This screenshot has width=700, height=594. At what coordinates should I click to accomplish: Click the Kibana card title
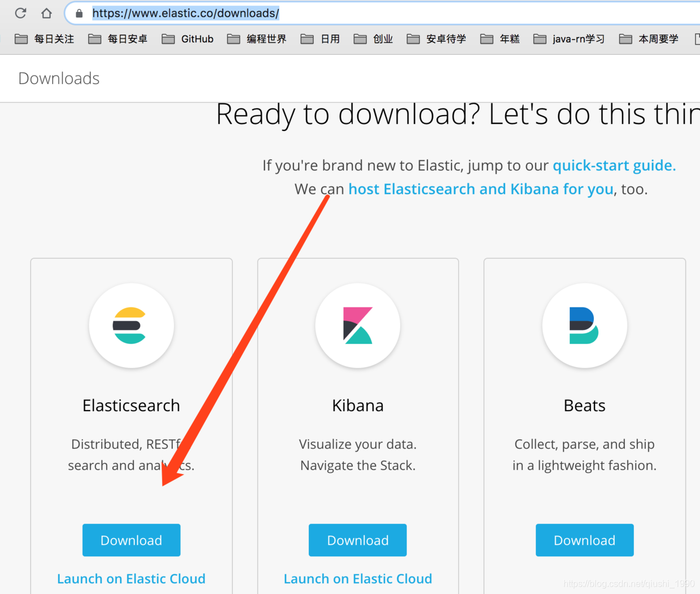(x=358, y=406)
